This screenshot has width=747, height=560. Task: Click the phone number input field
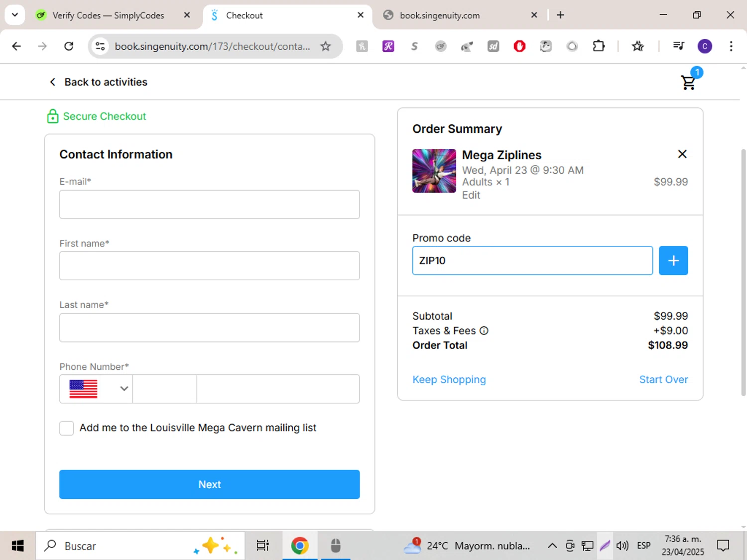pyautogui.click(x=278, y=389)
